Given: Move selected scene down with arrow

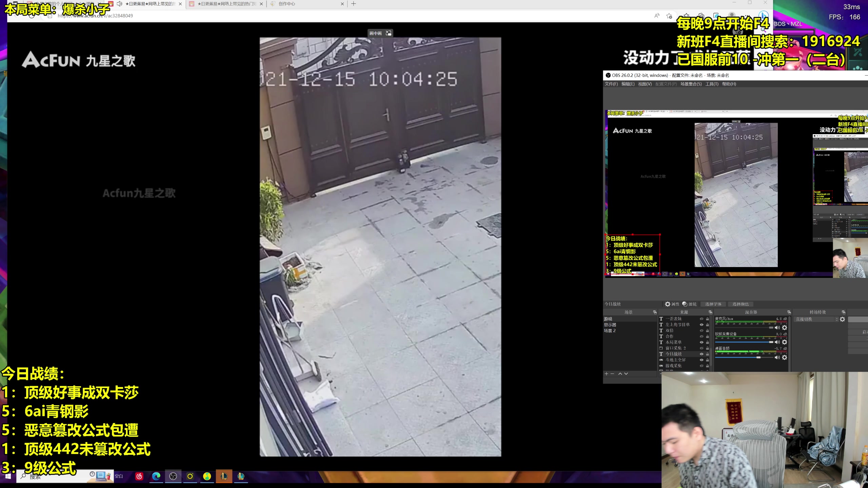Looking at the screenshot, I should (x=626, y=373).
